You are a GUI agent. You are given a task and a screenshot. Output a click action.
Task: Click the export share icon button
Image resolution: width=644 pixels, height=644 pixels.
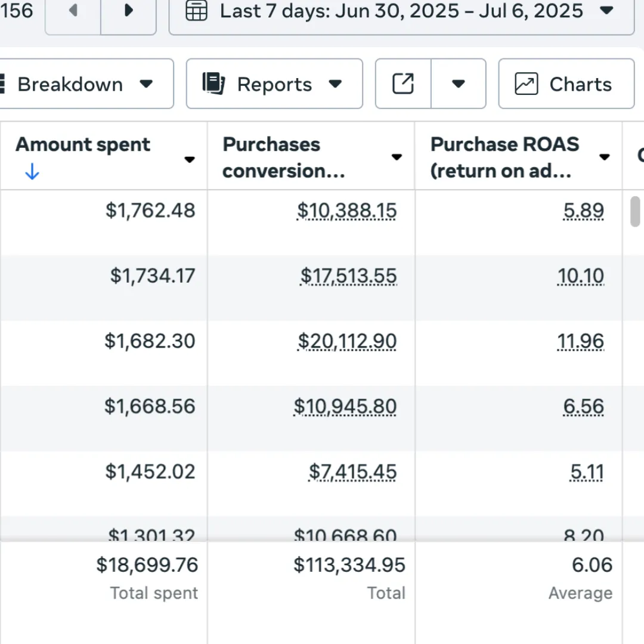(403, 84)
